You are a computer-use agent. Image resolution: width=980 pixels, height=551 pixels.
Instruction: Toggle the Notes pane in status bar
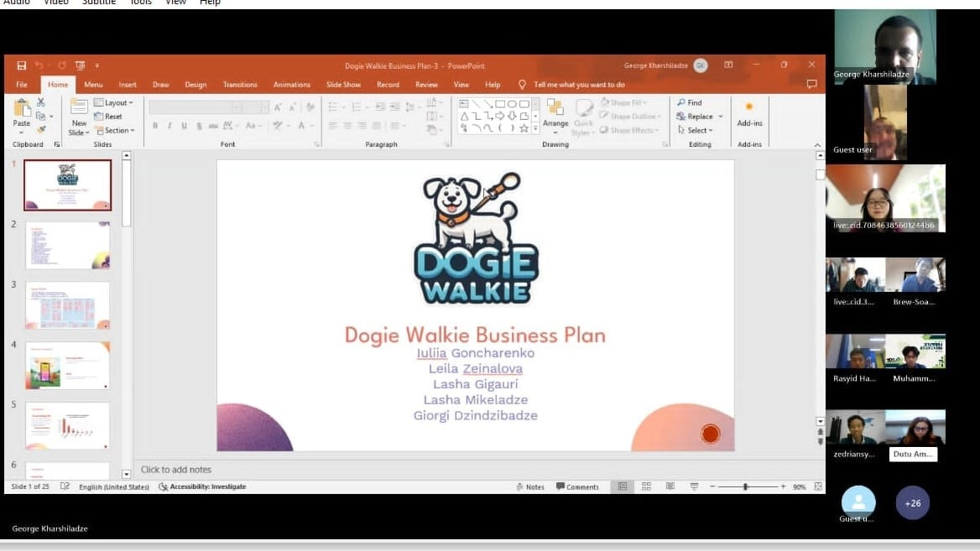530,486
